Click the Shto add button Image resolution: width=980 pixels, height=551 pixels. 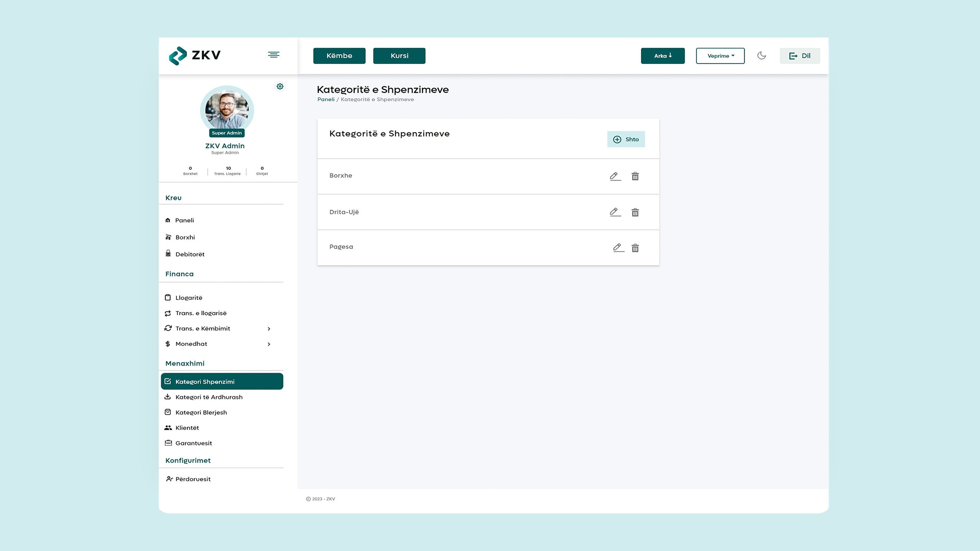(x=626, y=139)
